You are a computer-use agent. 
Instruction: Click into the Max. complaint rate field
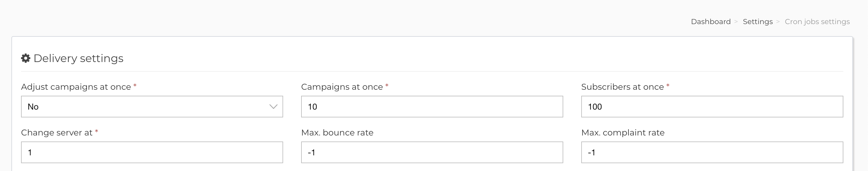[712, 152]
